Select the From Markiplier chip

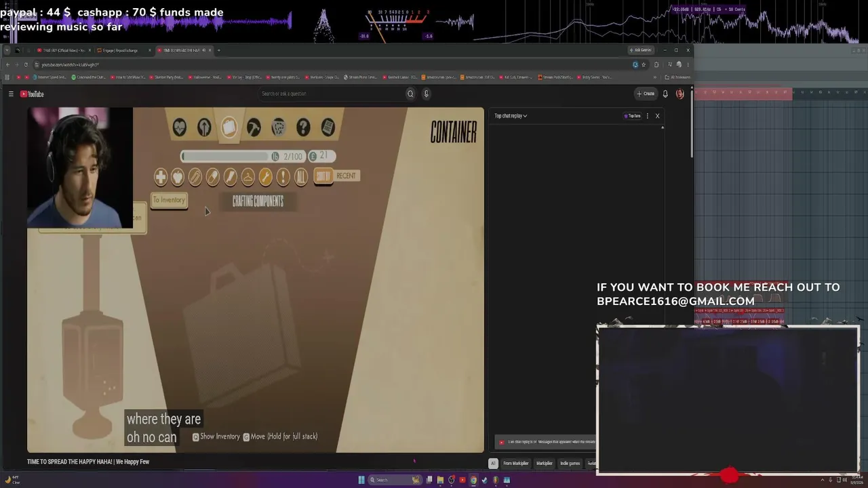coord(515,464)
